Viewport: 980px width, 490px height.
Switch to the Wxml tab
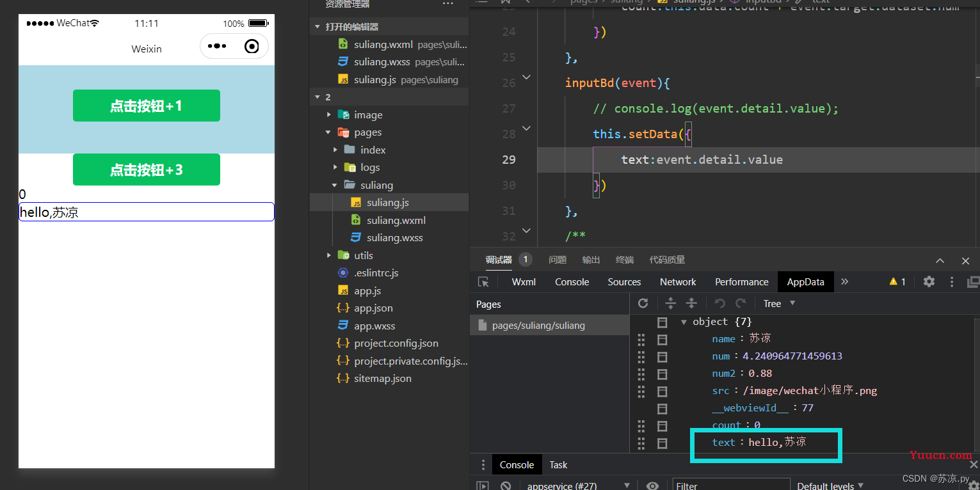click(524, 281)
